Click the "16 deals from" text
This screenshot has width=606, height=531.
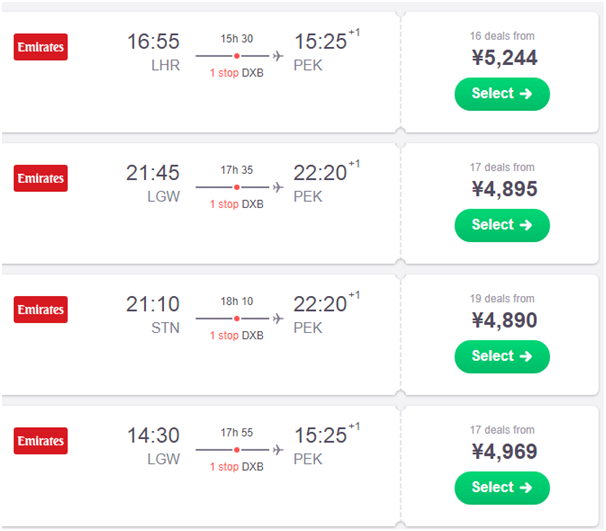[502, 36]
